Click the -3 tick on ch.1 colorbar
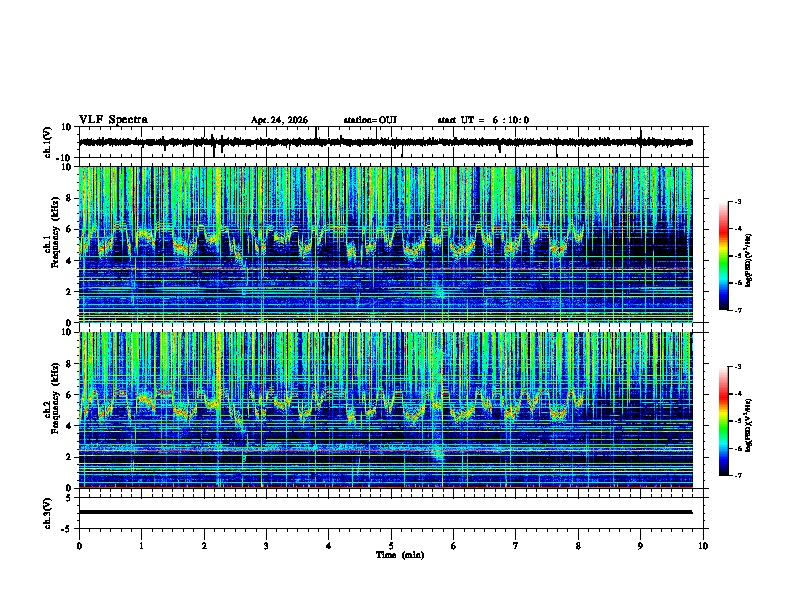The image size is (792, 612). click(738, 201)
